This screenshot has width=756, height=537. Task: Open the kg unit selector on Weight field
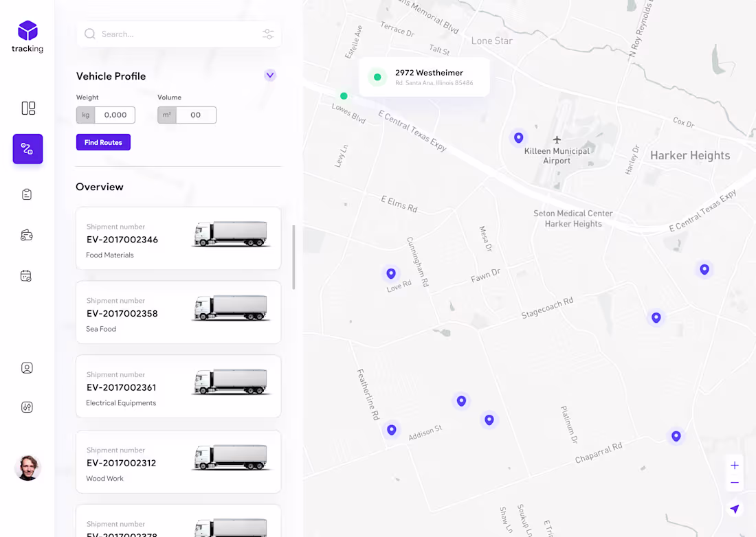[x=85, y=115]
